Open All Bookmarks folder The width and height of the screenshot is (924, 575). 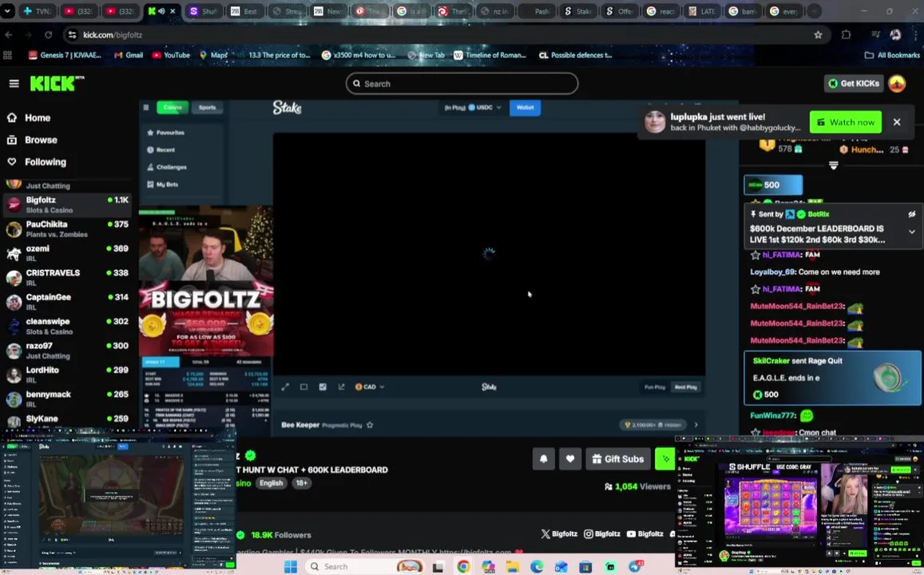coord(891,55)
